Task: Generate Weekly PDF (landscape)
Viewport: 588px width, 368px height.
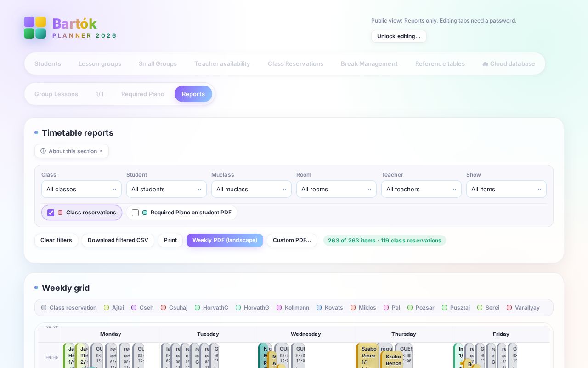Action: [x=225, y=240]
